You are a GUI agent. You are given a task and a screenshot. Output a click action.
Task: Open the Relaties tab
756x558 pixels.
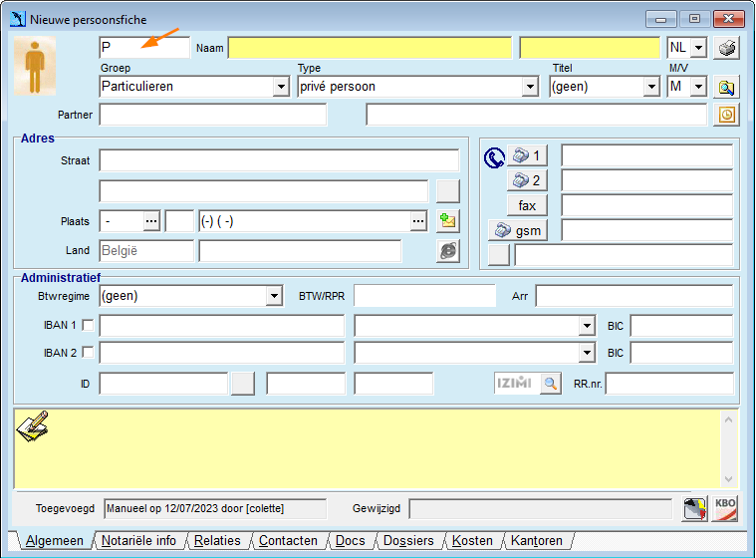pyautogui.click(x=217, y=541)
